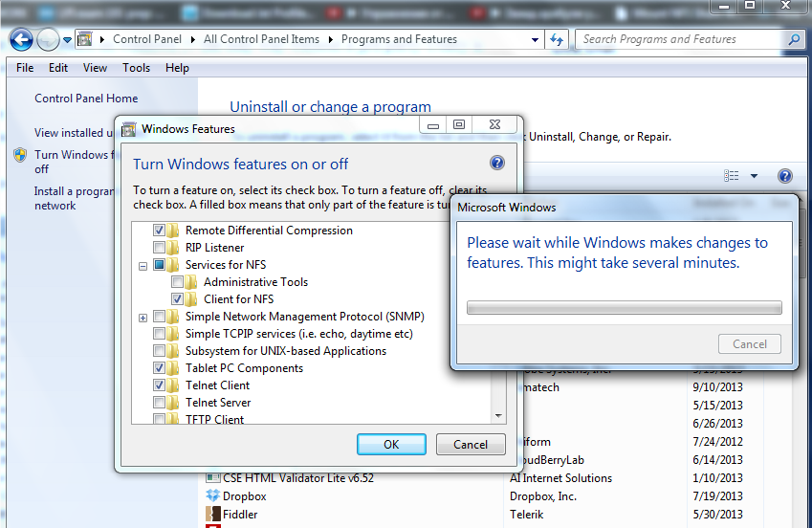
Task: Open Install a program from the network
Action: click(74, 198)
